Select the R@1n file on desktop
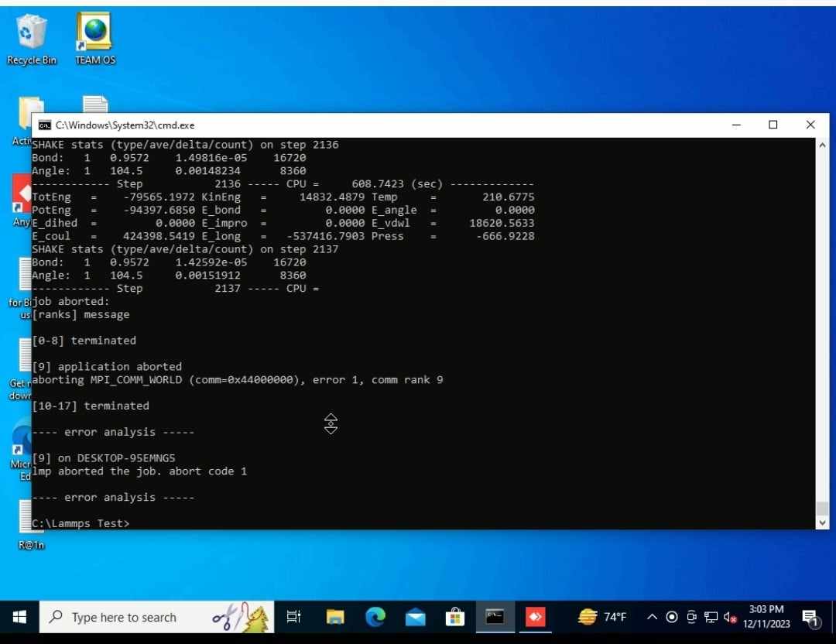Viewport: 836px width, 644px height. (31, 525)
